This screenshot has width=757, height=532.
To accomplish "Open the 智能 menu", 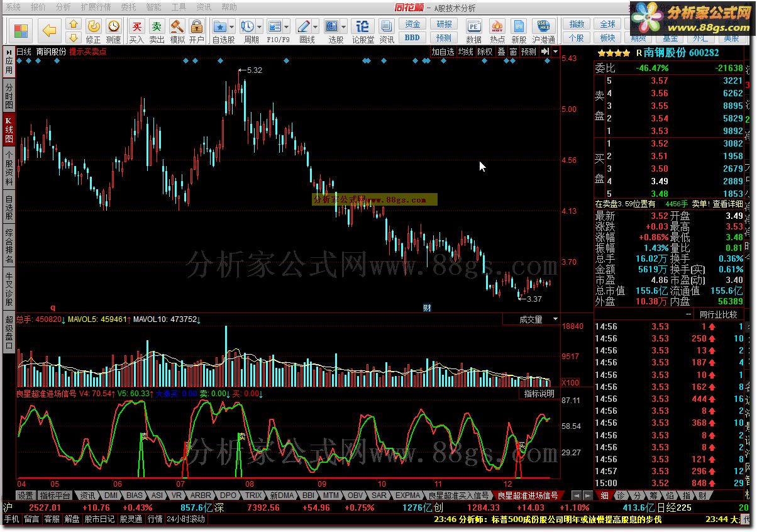I will (153, 7).
